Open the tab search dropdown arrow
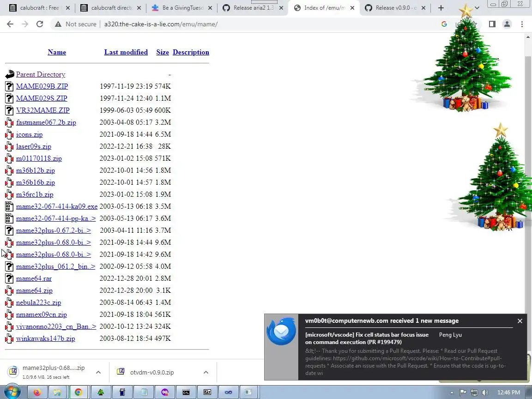This screenshot has width=532, height=399. pyautogui.click(x=477, y=8)
